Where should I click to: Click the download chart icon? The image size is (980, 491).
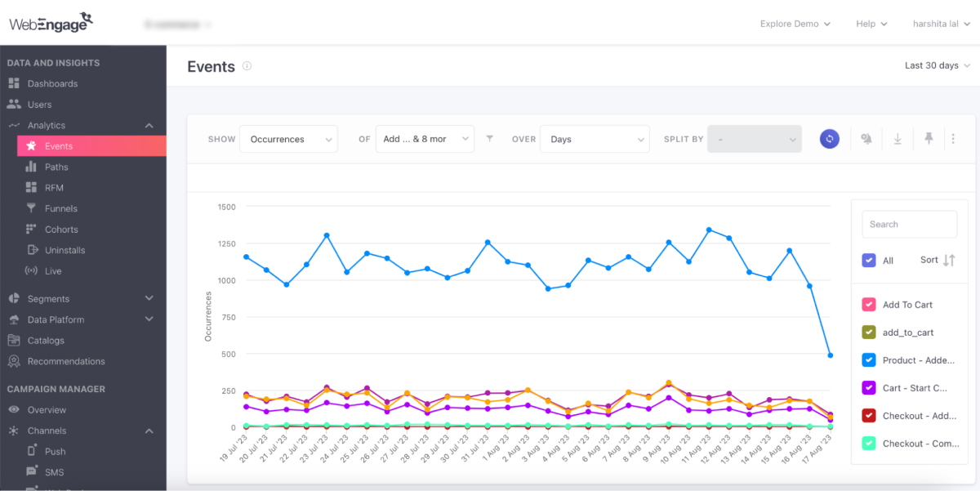(x=898, y=139)
